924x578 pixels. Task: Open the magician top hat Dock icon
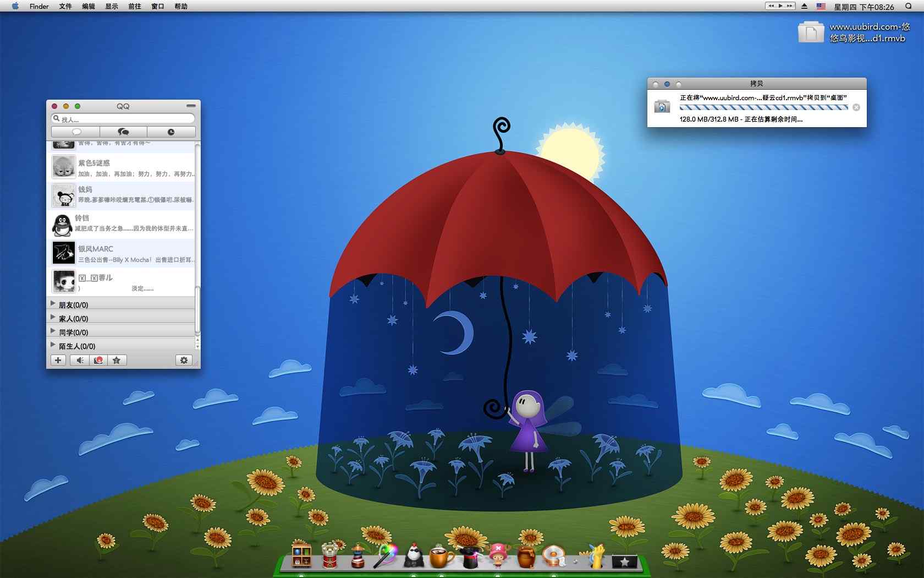point(470,557)
